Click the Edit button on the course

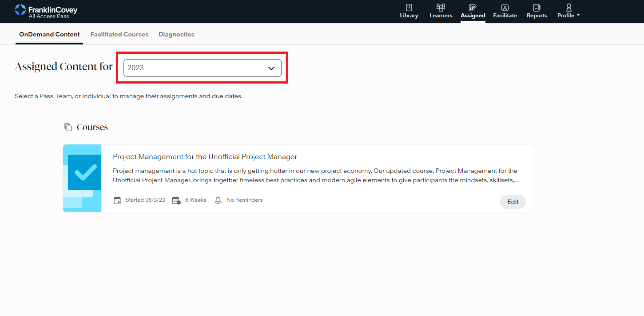click(x=513, y=202)
